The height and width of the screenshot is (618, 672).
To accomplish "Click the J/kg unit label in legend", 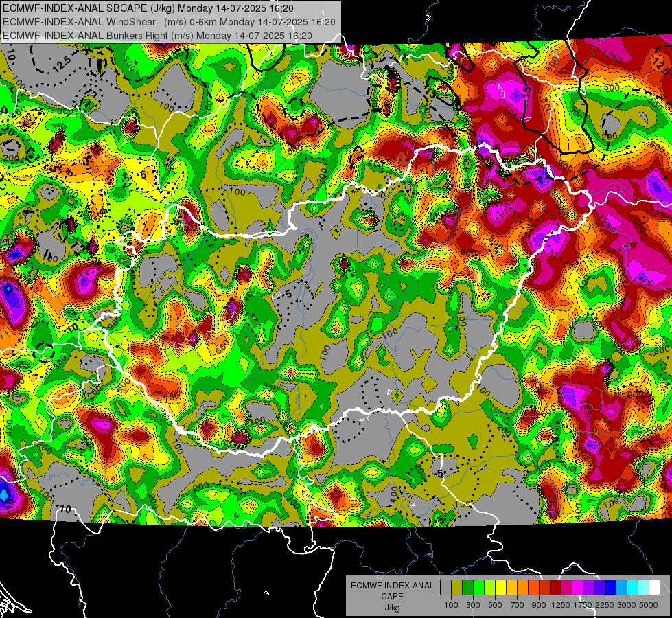I will coord(392,608).
